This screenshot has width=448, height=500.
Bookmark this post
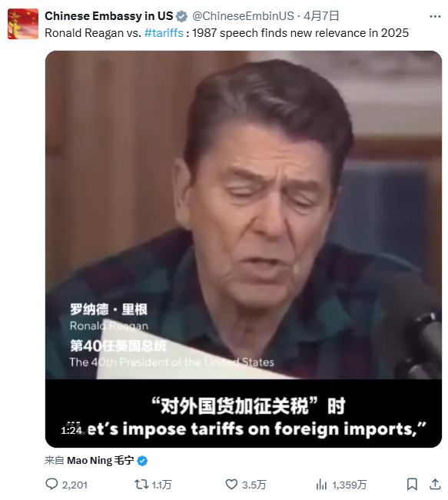click(412, 485)
